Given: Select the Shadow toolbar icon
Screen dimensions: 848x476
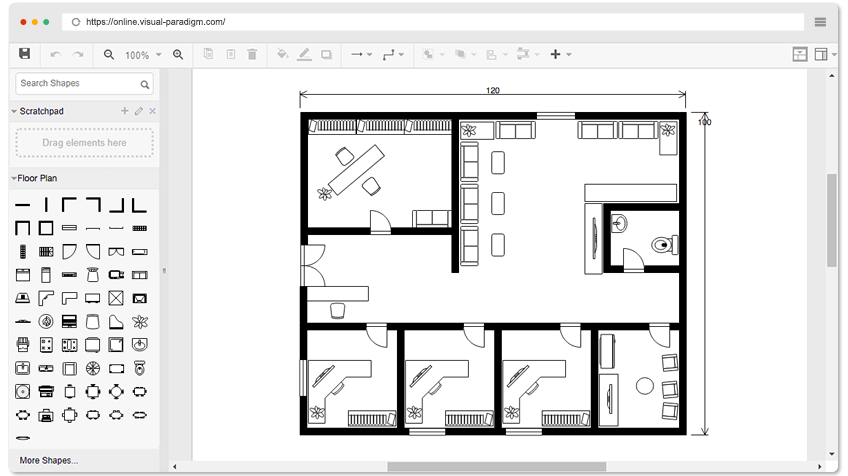Looking at the screenshot, I should point(326,54).
